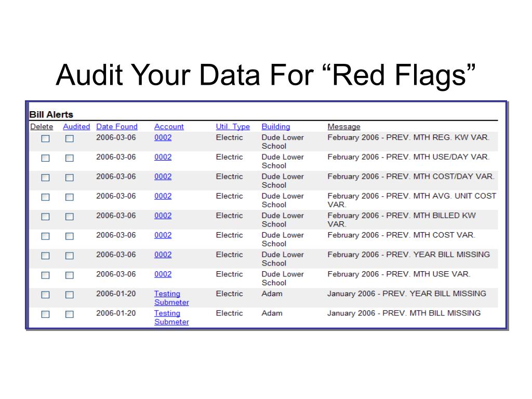Open account 0002 in February YEAR BILL MISSING row
The image size is (532, 399).
[163, 255]
